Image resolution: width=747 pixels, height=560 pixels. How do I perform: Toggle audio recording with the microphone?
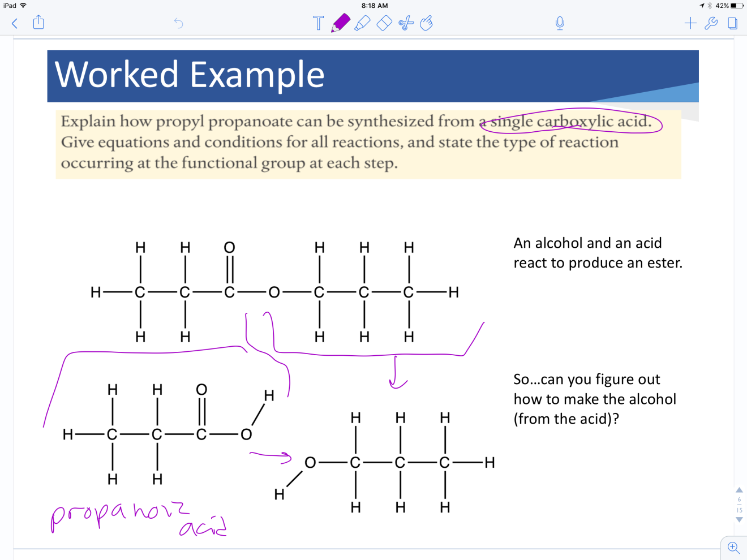559,23
